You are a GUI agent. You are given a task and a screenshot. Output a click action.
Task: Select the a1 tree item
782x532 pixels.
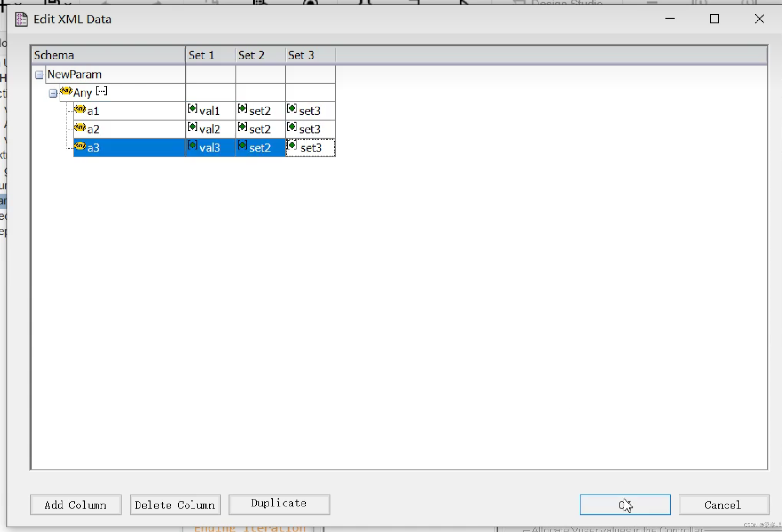click(x=94, y=111)
